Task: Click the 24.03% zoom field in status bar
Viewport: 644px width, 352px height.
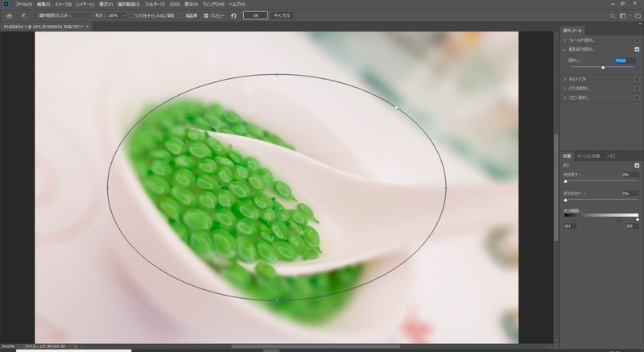Action: click(x=8, y=346)
